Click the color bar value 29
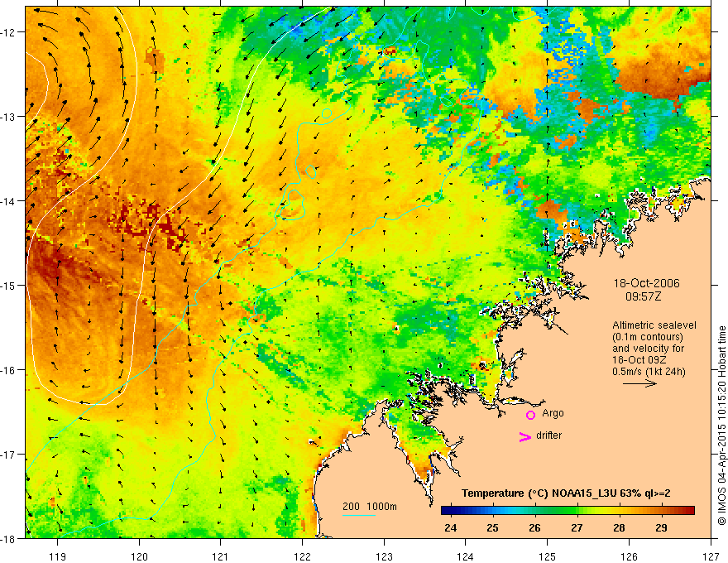728x563 pixels. (661, 528)
